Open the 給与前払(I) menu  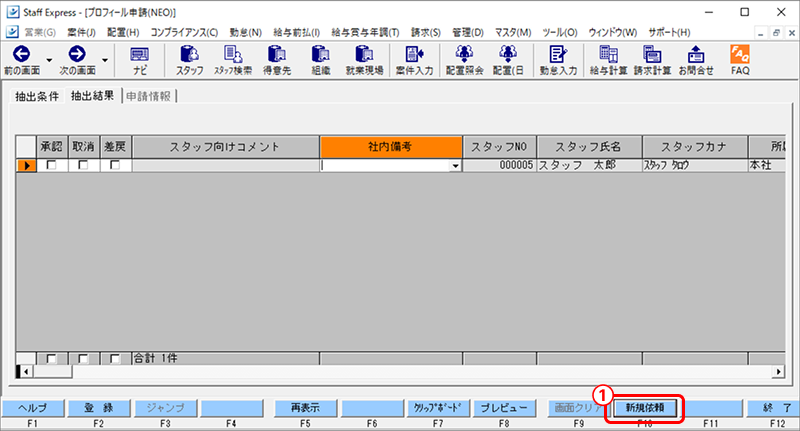(x=296, y=32)
